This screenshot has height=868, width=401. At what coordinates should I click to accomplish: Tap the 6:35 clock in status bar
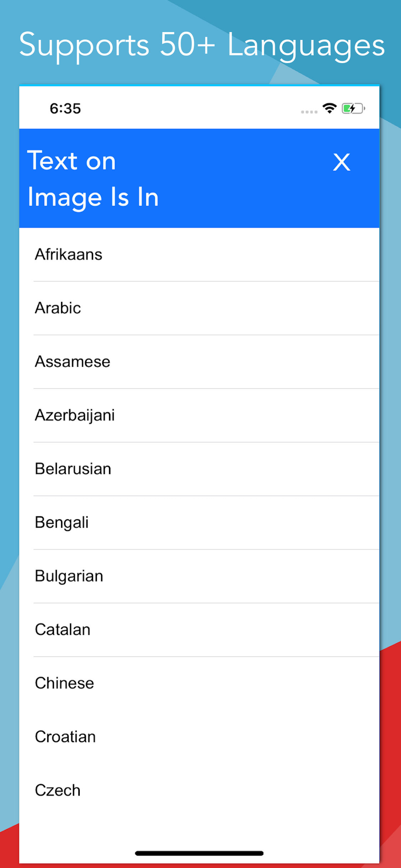65,108
